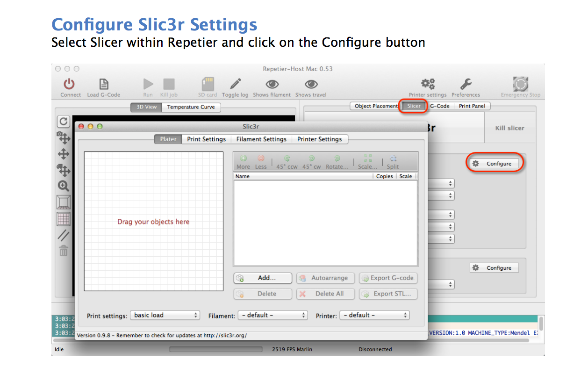588x375 pixels.
Task: Select the Slicer tab in Repetier
Action: 414,106
